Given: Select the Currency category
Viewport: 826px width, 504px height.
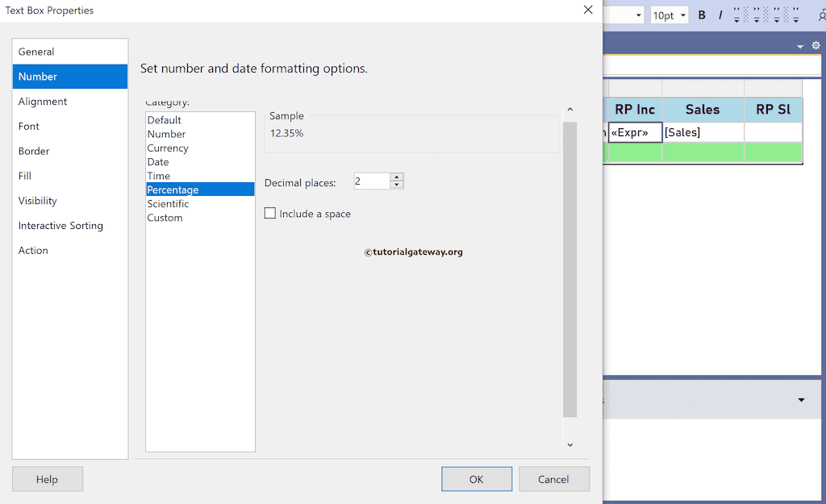Looking at the screenshot, I should (168, 148).
